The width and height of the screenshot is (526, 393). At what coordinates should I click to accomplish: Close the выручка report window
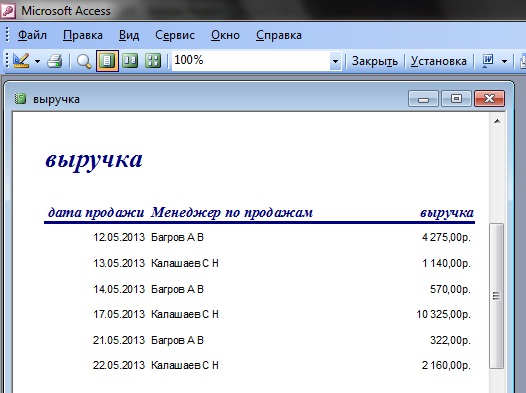point(489,99)
